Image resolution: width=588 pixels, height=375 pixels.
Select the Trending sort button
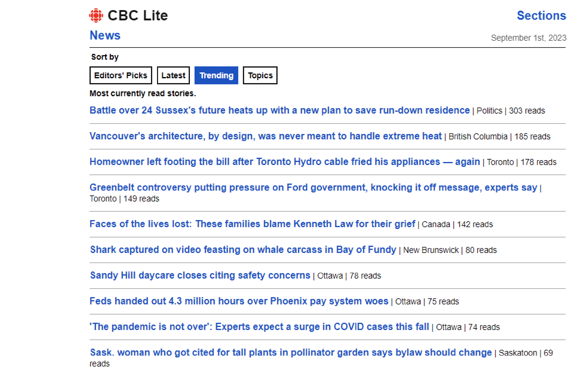click(x=216, y=75)
